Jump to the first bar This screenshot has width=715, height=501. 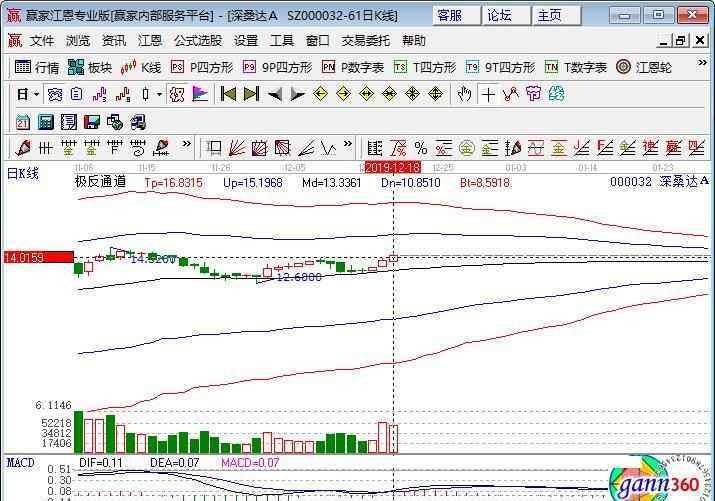point(228,94)
